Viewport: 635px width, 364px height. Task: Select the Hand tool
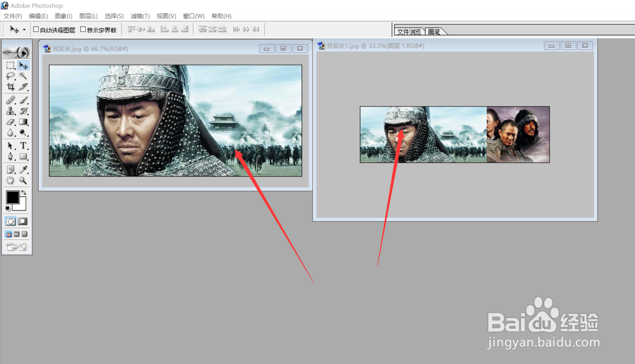click(11, 180)
